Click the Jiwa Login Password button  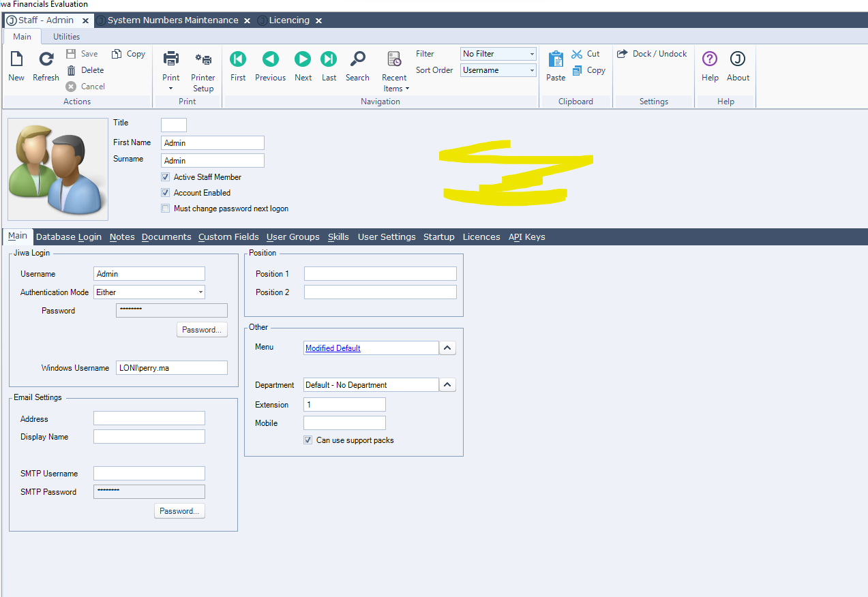pos(202,330)
